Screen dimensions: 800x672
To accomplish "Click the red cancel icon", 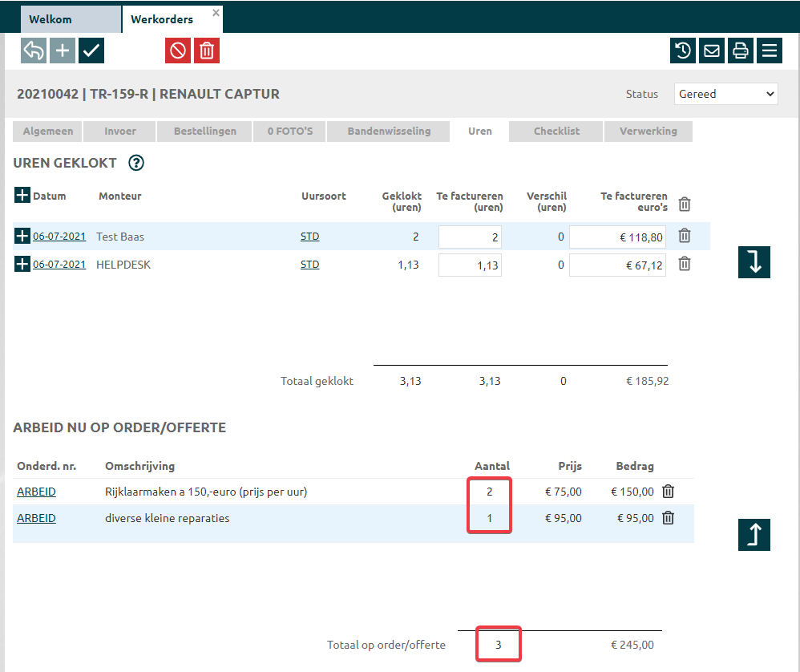I will tap(178, 51).
